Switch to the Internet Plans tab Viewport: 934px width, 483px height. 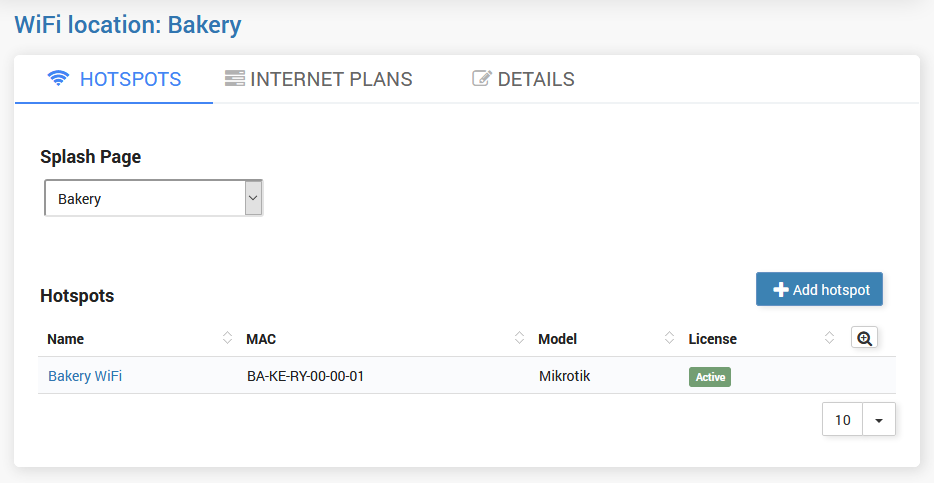point(331,79)
